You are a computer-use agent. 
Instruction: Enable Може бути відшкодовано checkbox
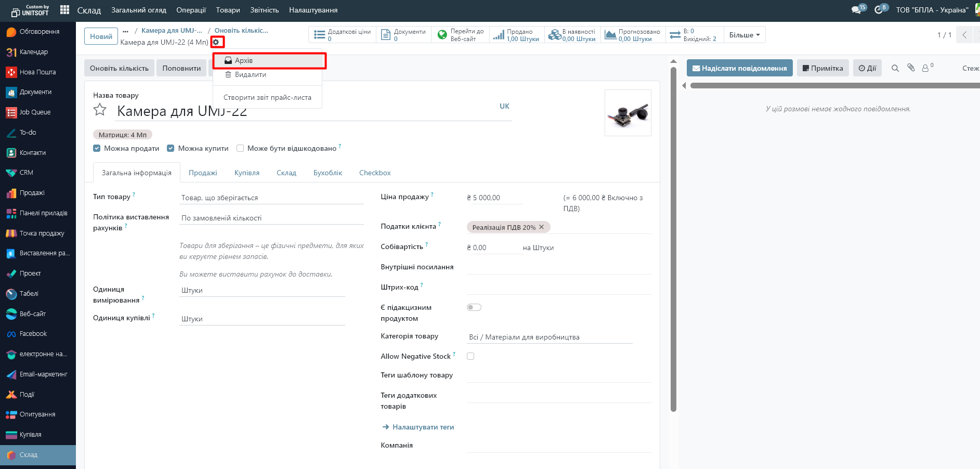pyautogui.click(x=240, y=148)
